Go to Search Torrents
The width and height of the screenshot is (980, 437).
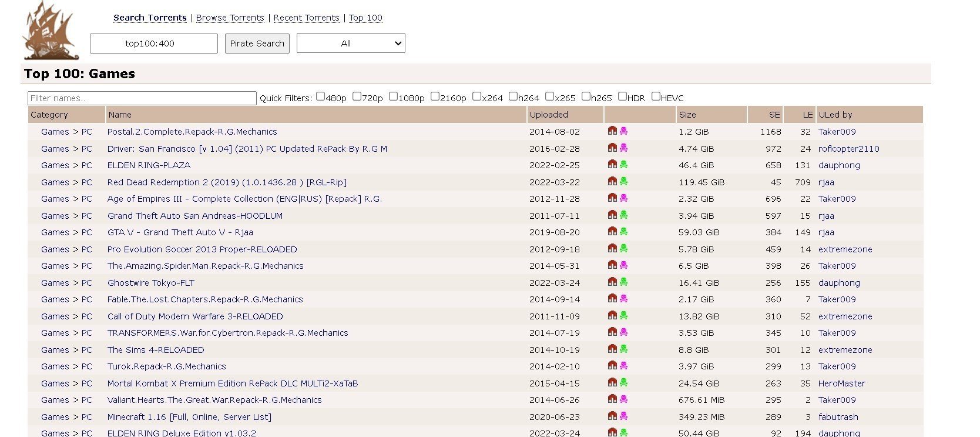pos(150,18)
